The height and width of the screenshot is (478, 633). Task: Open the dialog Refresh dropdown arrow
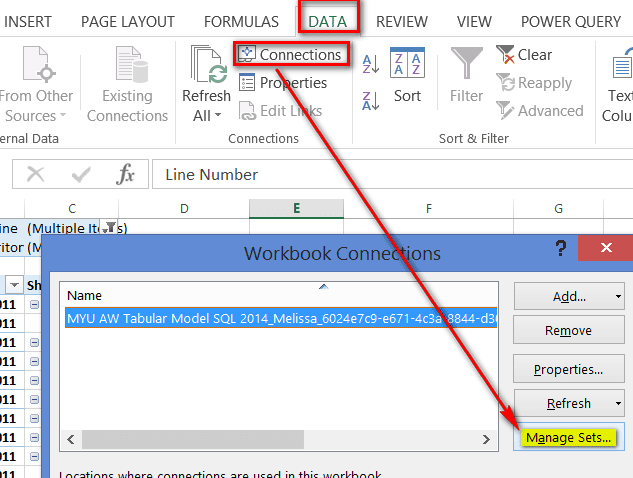(x=618, y=403)
